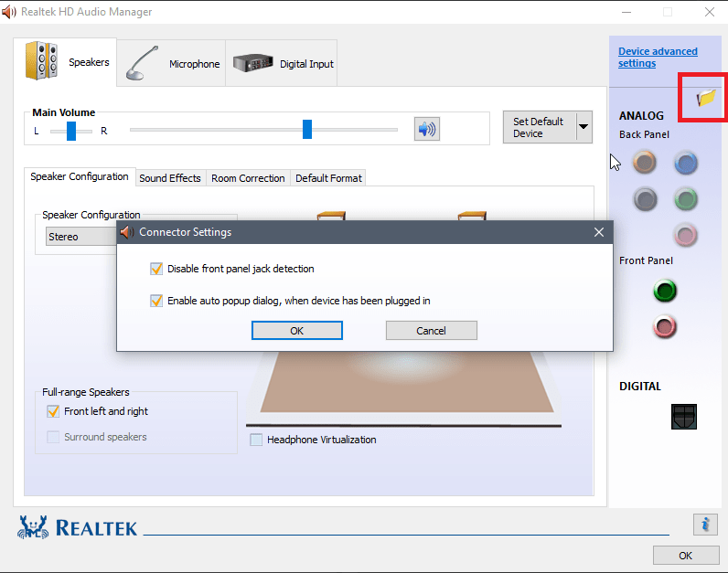Adjust the L/R balance slider
The image size is (728, 573).
(71, 131)
